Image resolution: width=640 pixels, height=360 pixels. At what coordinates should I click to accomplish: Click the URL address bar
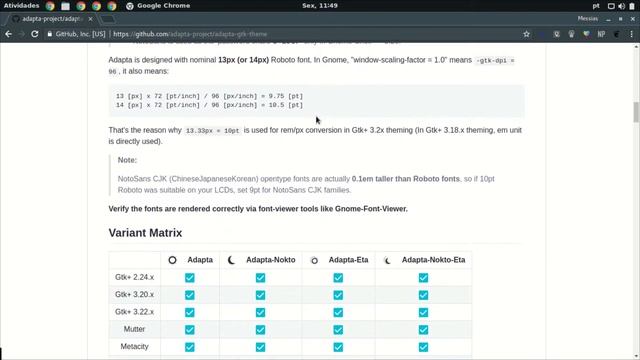pos(282,34)
